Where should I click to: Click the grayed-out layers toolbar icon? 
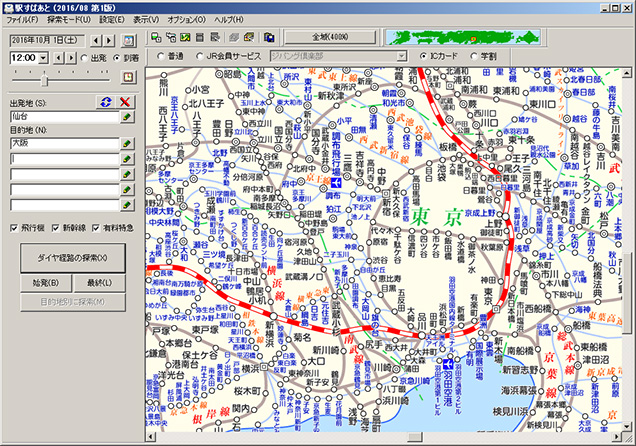pos(234,37)
